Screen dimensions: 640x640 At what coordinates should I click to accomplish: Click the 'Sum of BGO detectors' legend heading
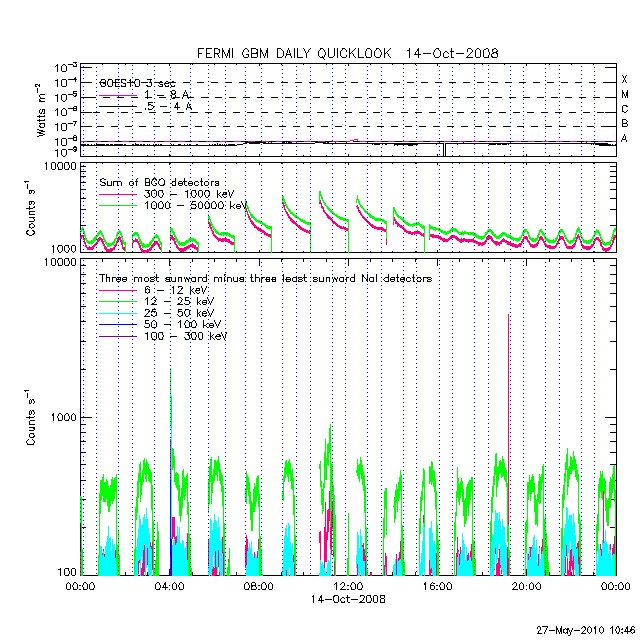pyautogui.click(x=159, y=182)
